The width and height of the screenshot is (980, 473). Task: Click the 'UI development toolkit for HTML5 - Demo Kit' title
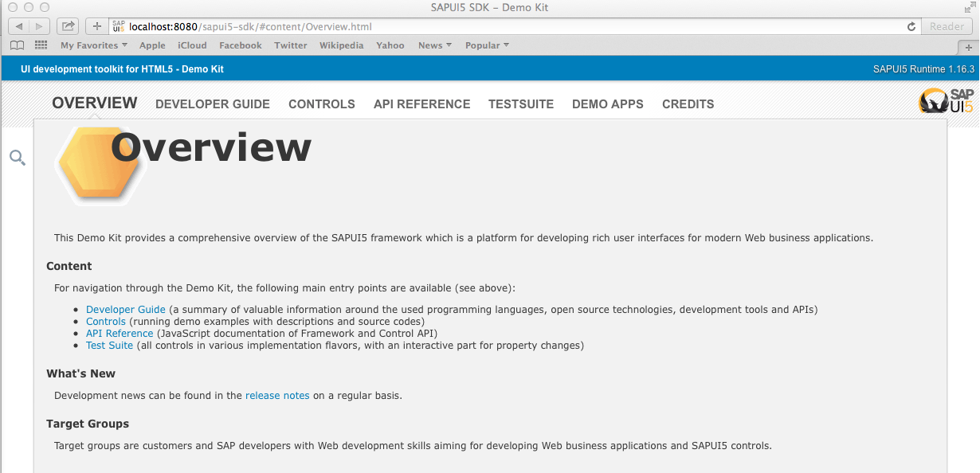tap(123, 69)
